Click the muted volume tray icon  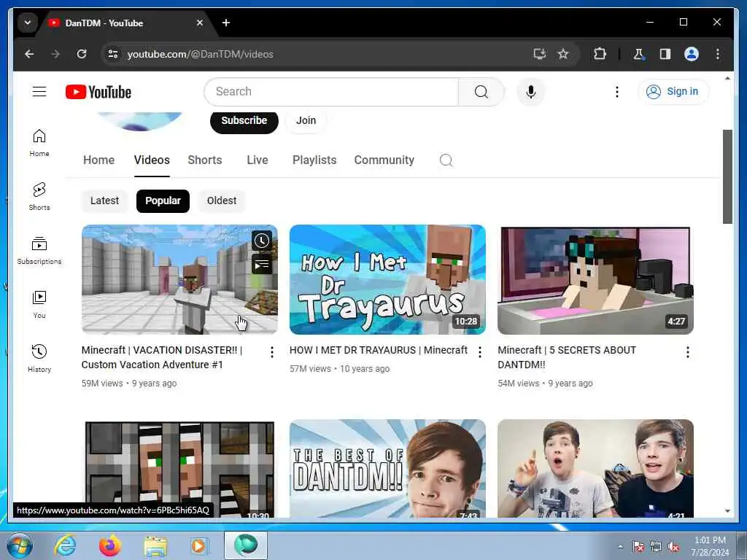673,547
